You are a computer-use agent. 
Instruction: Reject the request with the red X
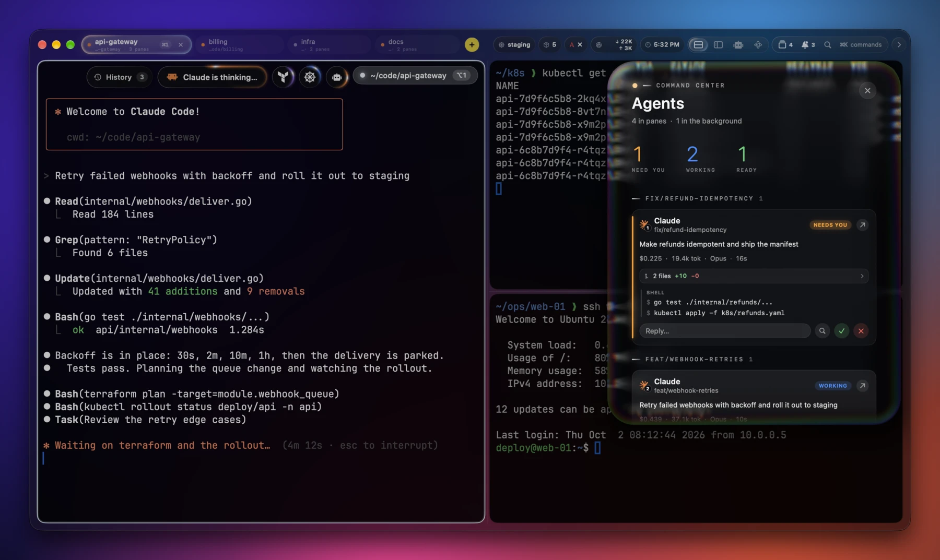click(x=861, y=331)
